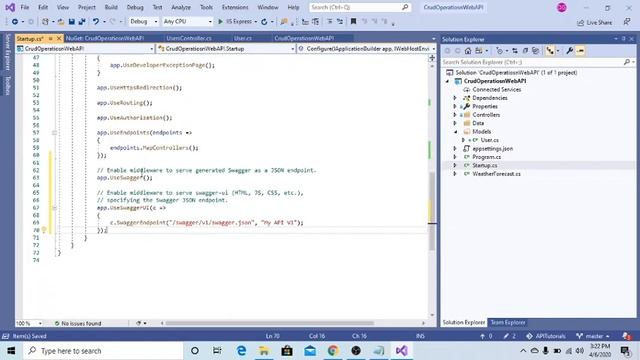Screen dimensions: 640x360
Task: Start debugging with IIS Express
Action: click(235, 22)
